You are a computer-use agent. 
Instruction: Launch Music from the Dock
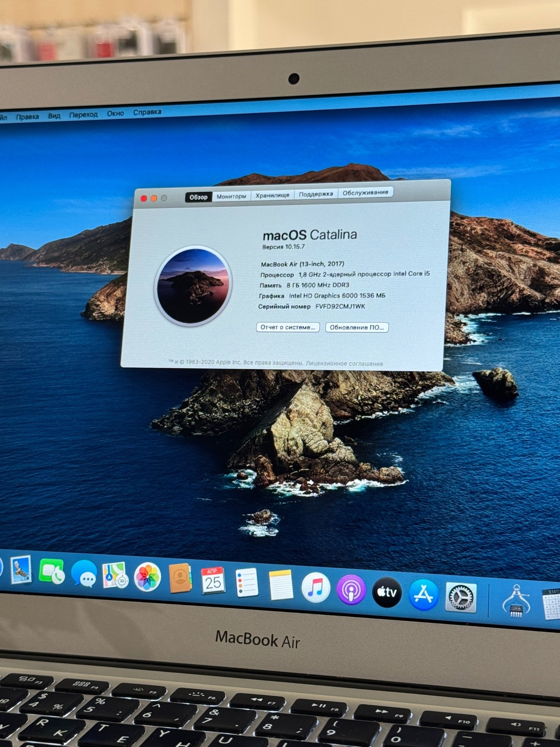click(316, 588)
